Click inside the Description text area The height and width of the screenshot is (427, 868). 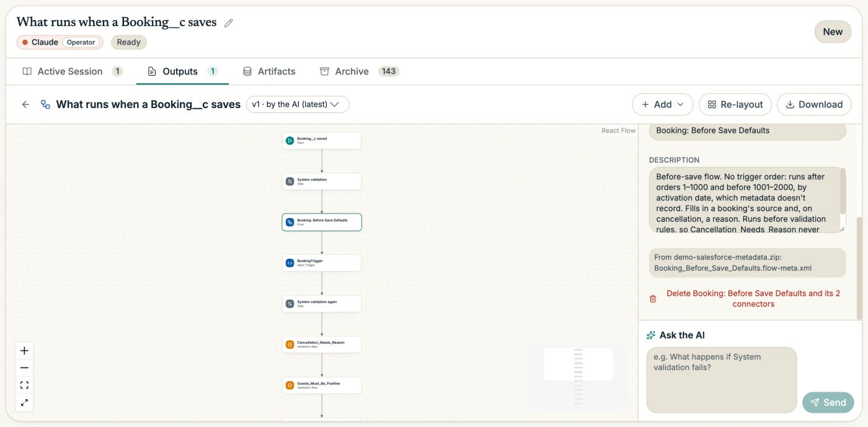tap(744, 200)
